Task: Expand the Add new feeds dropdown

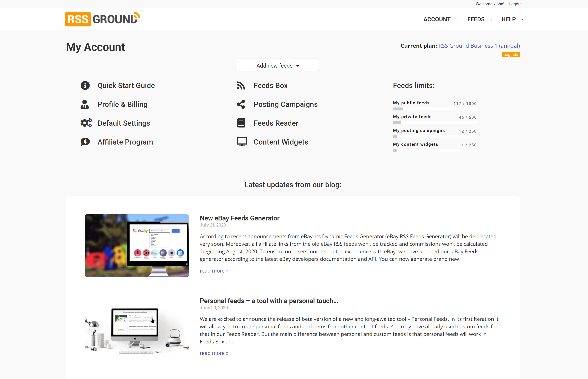Action: click(278, 65)
